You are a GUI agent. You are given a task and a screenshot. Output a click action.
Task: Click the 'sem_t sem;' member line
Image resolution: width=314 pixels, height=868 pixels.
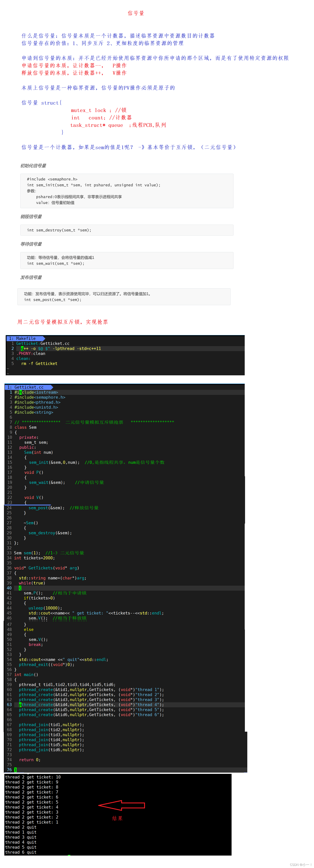pos(36,442)
